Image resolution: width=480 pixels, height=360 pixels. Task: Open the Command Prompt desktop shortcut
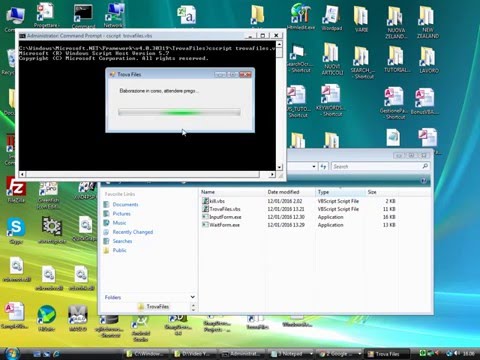pos(83,16)
